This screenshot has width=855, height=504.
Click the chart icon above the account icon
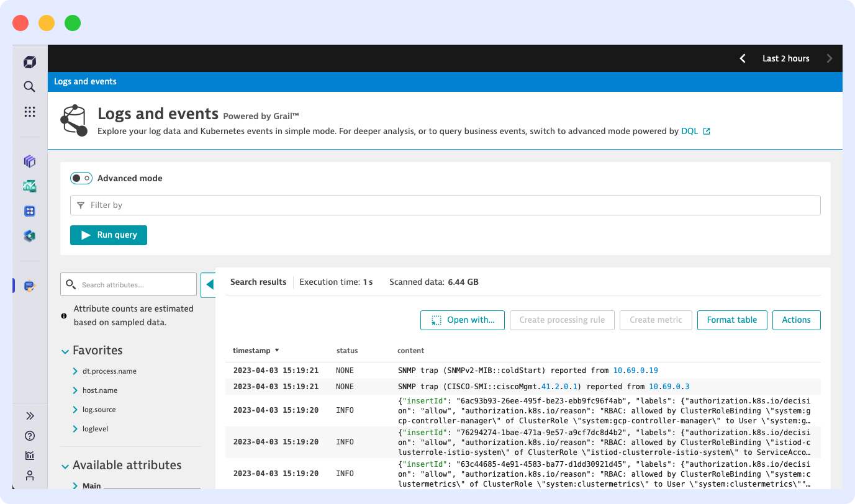coord(29,455)
